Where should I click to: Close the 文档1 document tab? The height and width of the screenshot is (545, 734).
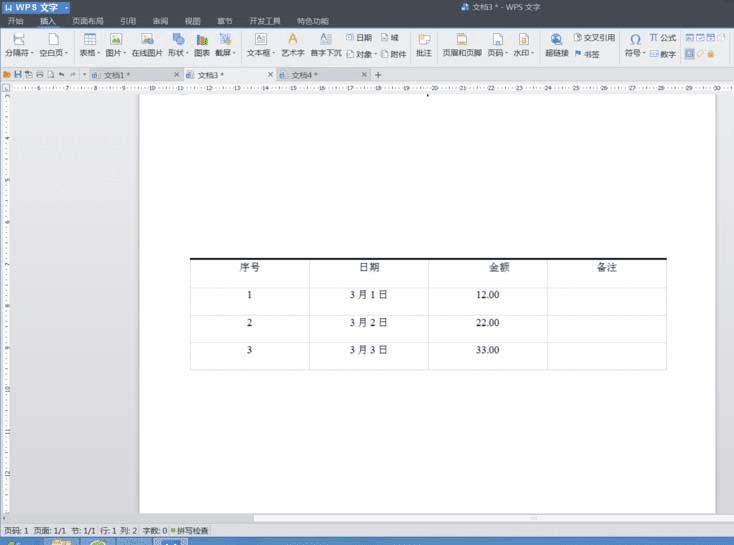(x=176, y=74)
